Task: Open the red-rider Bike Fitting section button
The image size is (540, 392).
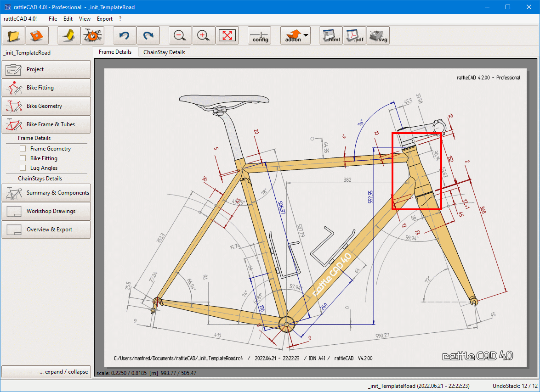Action: pos(46,88)
